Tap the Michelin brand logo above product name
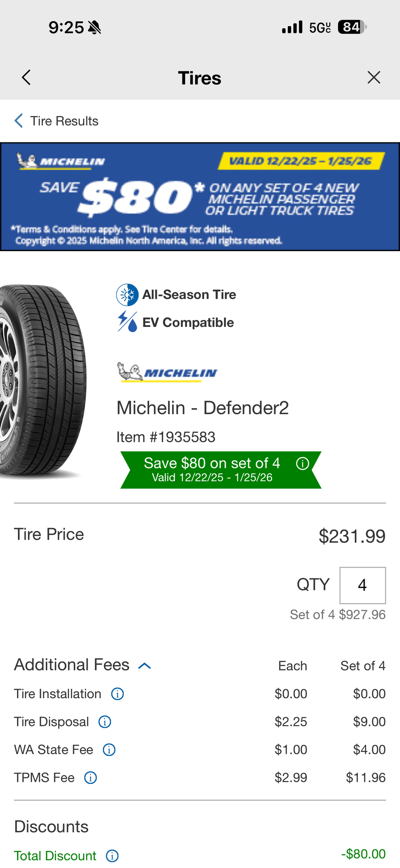Screen dimensions: 400x868 167,372
